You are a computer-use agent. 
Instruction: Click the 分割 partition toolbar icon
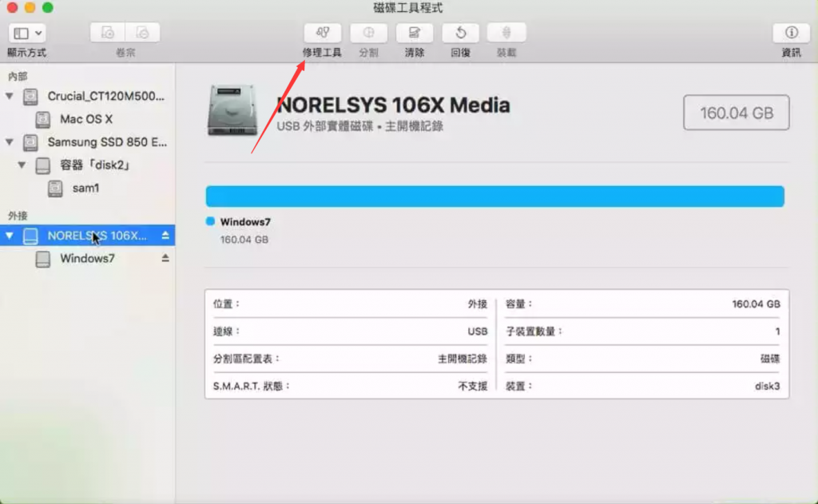pos(368,33)
